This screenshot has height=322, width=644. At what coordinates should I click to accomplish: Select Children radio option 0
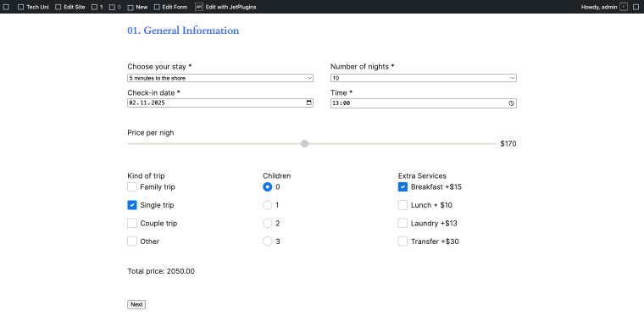pyautogui.click(x=268, y=187)
